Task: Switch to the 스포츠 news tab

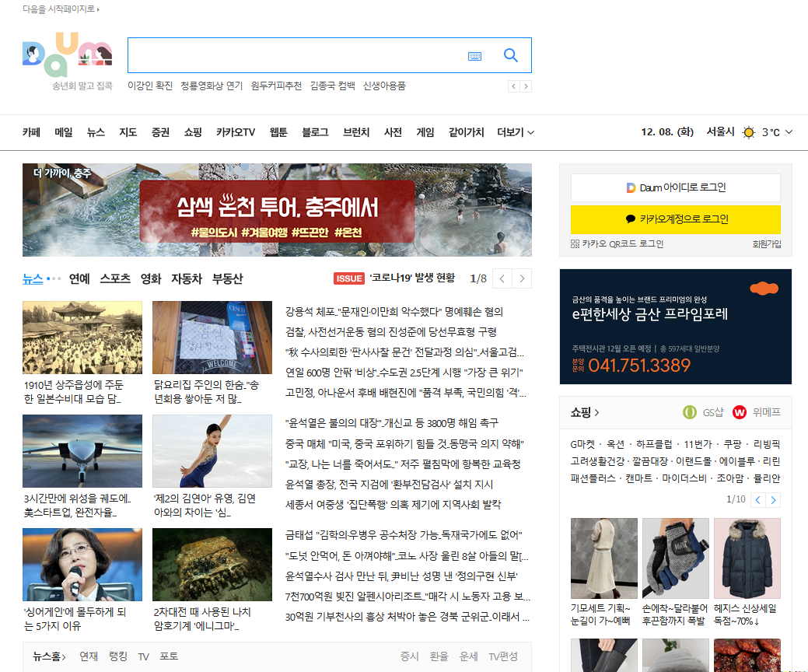Action: click(x=115, y=278)
